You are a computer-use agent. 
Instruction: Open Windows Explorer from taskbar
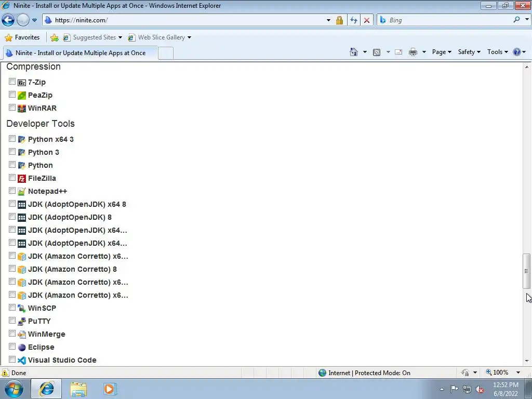pyautogui.click(x=78, y=389)
